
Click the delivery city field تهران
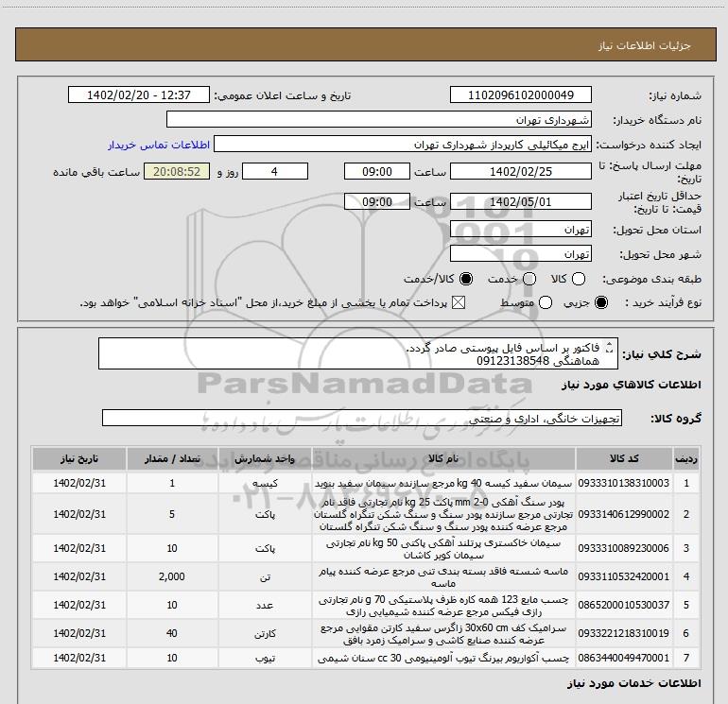point(520,253)
